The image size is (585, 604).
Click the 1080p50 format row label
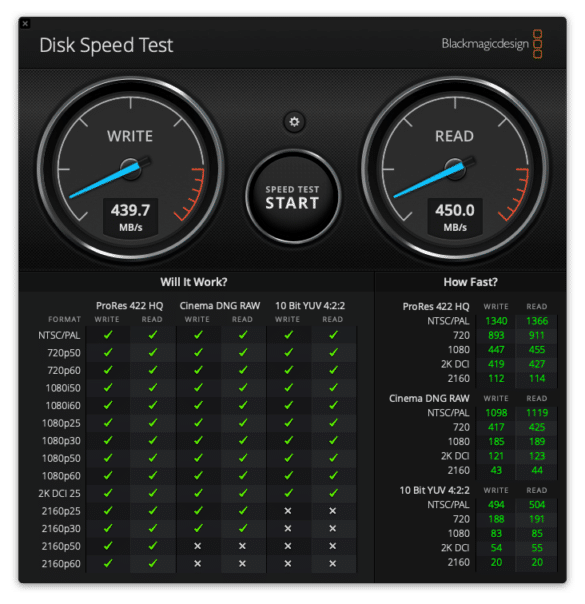coord(61,458)
